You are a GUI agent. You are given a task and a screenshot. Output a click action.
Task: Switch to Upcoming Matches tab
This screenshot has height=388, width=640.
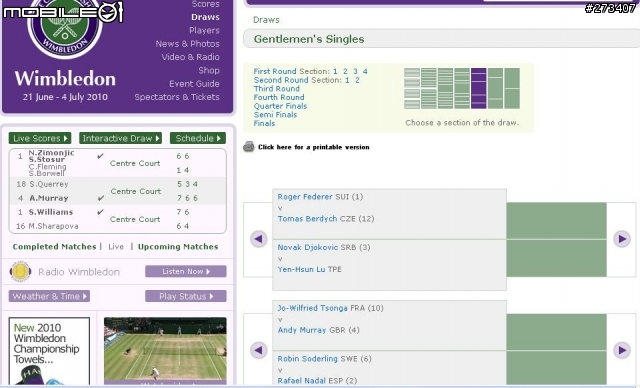coord(178,247)
